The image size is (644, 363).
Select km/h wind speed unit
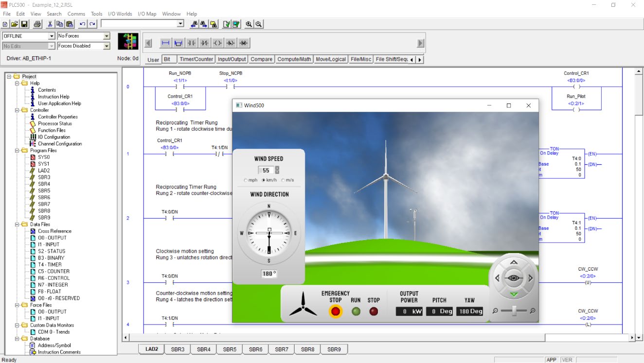click(x=264, y=180)
